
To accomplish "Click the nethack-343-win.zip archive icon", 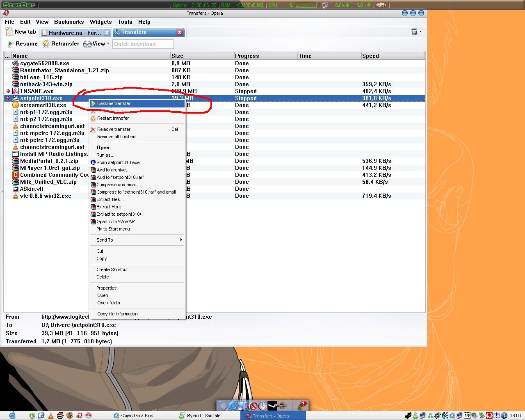I will click(x=16, y=84).
